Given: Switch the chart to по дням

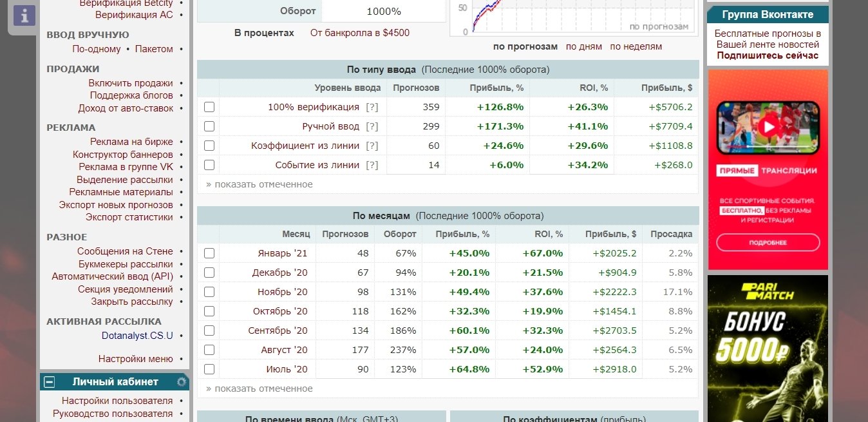Looking at the screenshot, I should [583, 46].
